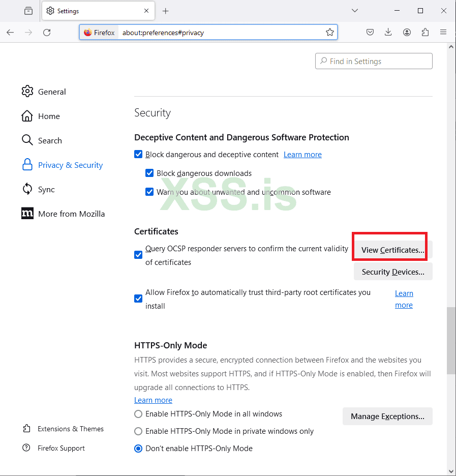The image size is (456, 476).
Task: Open the Downloads toolbar icon
Action: 388,32
